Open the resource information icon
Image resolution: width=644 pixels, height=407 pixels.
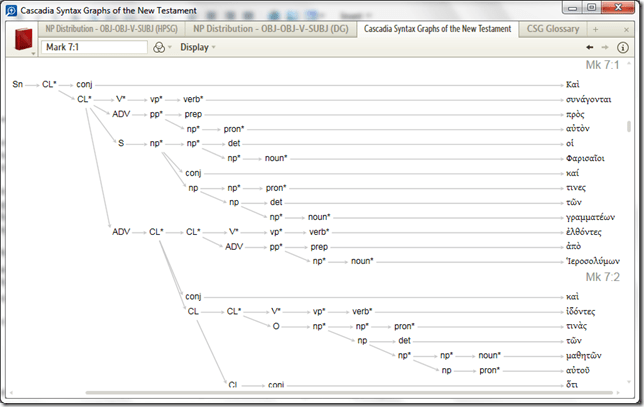pos(622,48)
